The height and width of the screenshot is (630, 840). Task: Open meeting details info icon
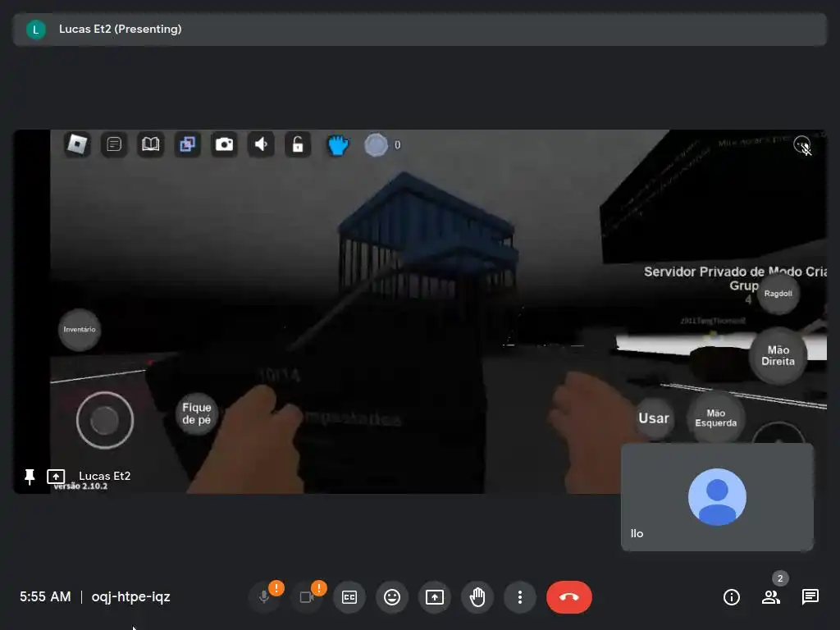pos(732,597)
